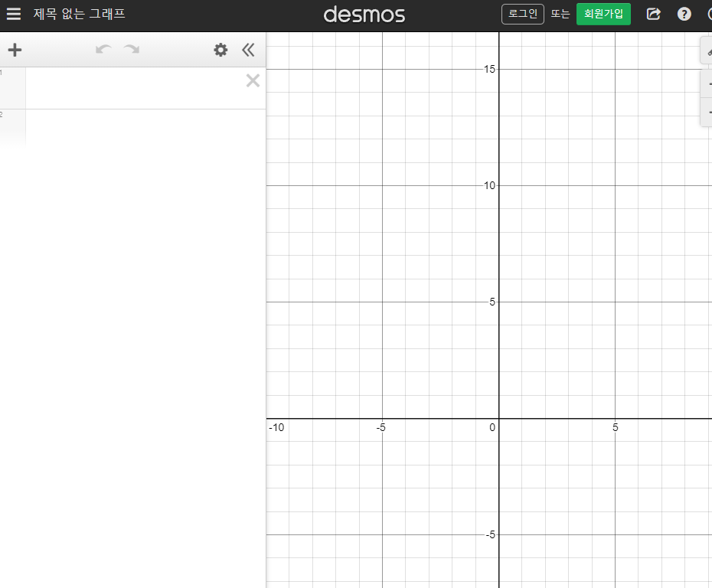Open the help question mark icon
Image resolution: width=712 pixels, height=588 pixels.
click(x=684, y=14)
